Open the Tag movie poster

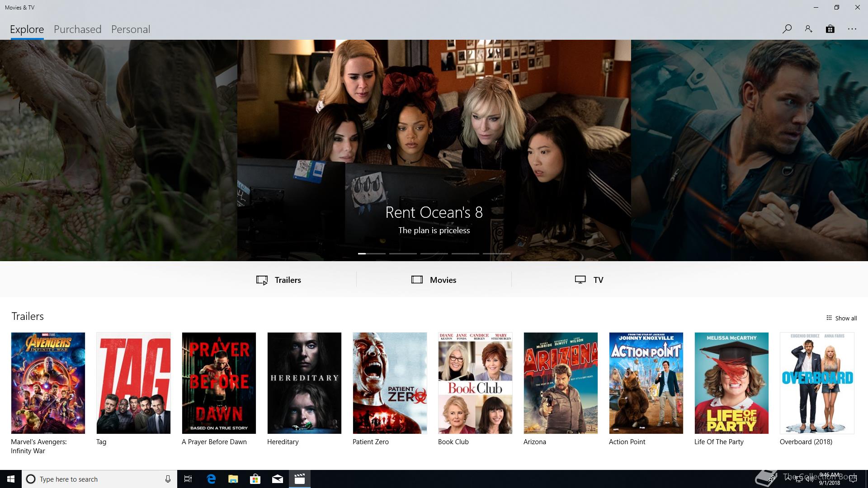133,383
